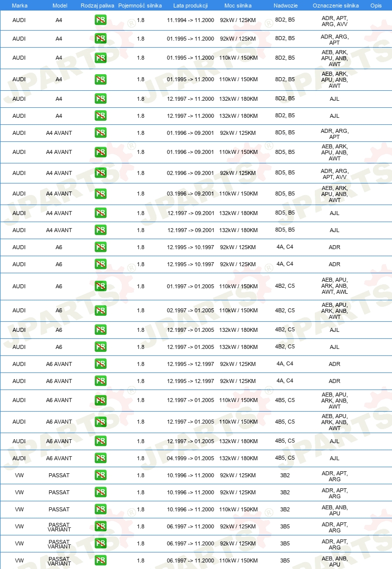This screenshot has height=569, width=392.
Task: Click the Moc silnika column header
Action: tap(238, 6)
